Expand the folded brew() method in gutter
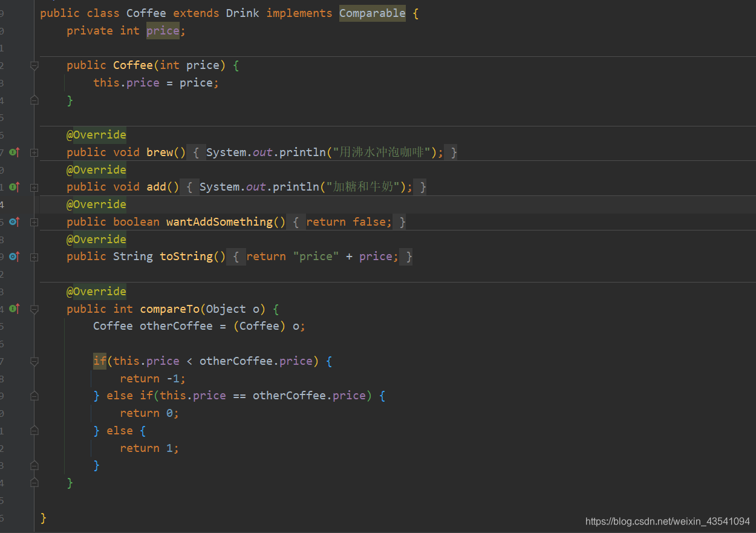The image size is (756, 533). (34, 152)
